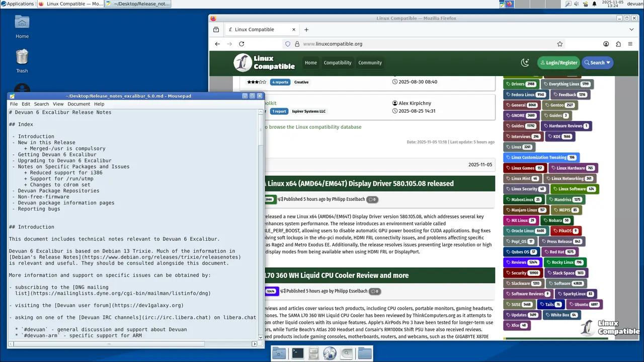Image resolution: width=644 pixels, height=362 pixels.
Task: Toggle dark mode with the moon icon
Action: (x=525, y=63)
